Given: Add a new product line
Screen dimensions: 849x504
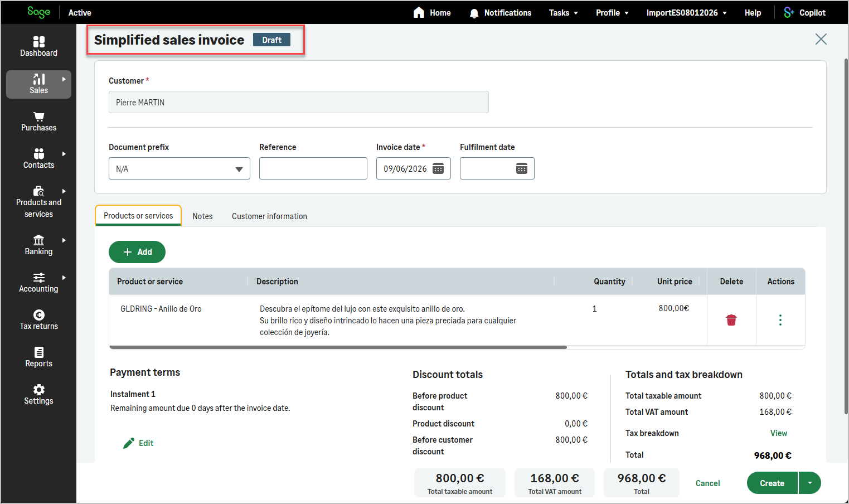Looking at the screenshot, I should [x=137, y=252].
